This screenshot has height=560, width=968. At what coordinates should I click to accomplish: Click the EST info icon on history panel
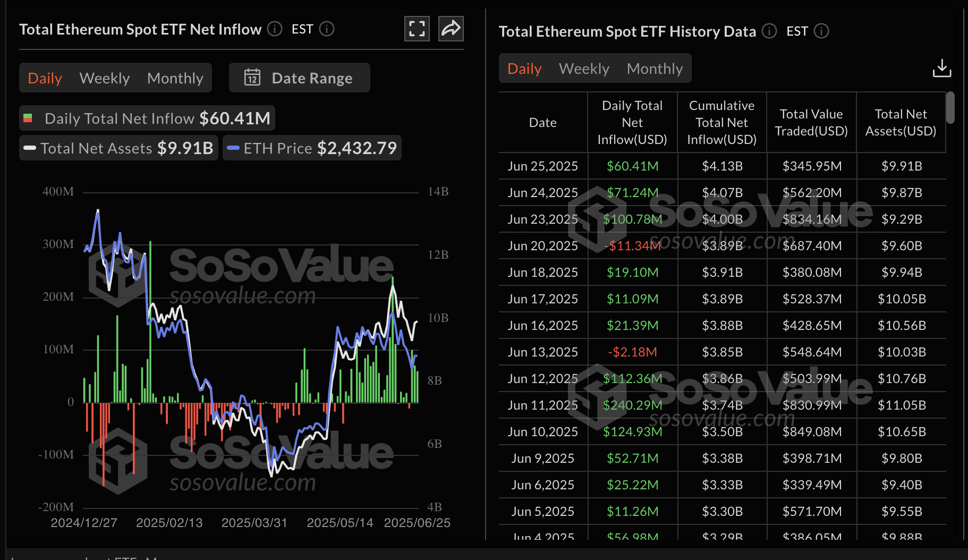pos(821,31)
